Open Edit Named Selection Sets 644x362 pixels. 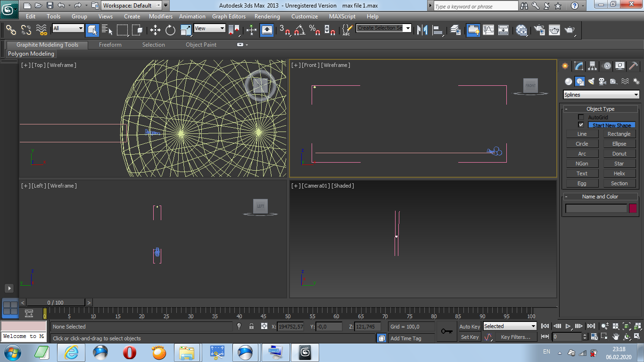click(347, 30)
